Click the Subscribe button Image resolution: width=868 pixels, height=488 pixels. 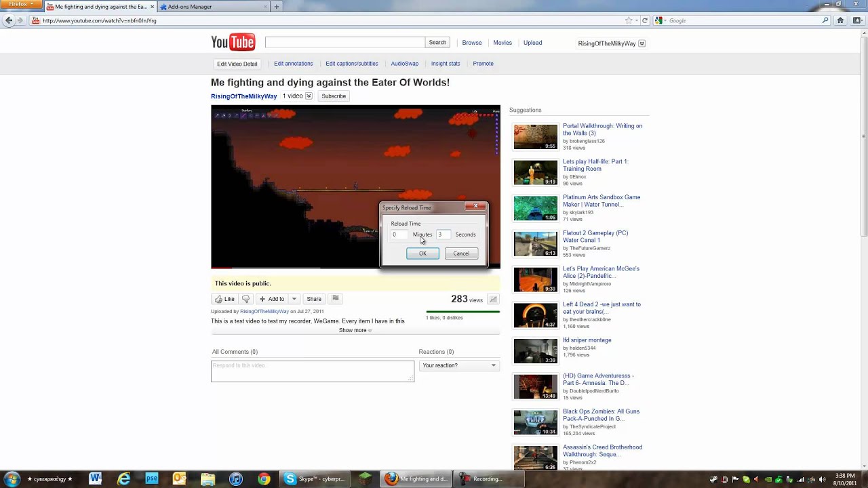pyautogui.click(x=334, y=96)
